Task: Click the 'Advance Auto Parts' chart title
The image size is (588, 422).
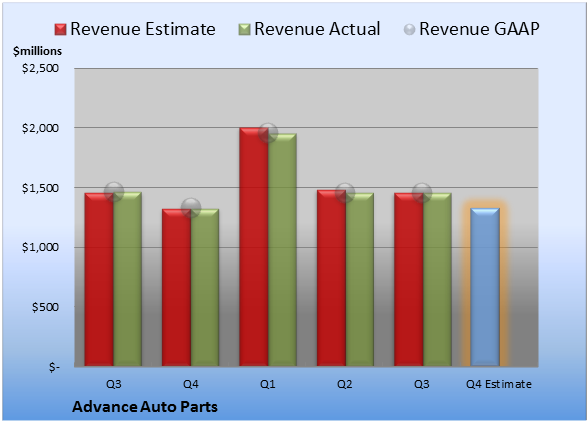Action: [x=145, y=407]
